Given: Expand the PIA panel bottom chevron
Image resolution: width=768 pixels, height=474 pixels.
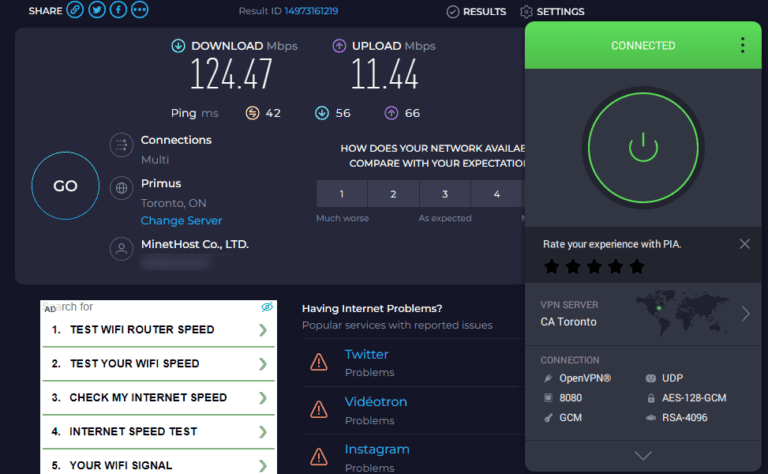Looking at the screenshot, I should click(643, 456).
